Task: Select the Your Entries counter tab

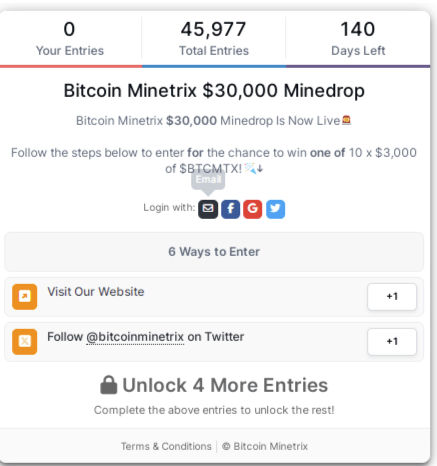Action: click(x=70, y=39)
